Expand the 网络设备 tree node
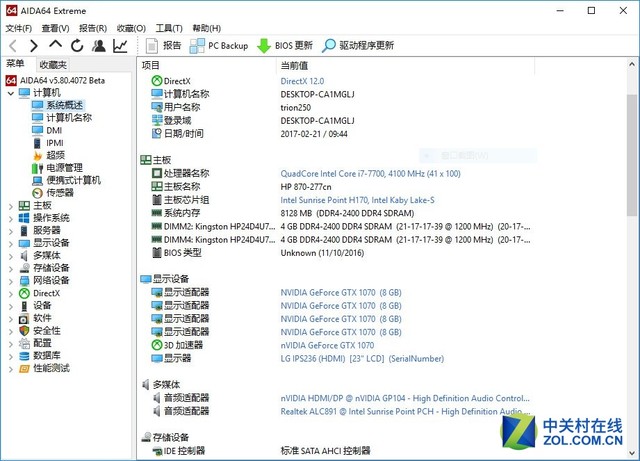The height and width of the screenshot is (461, 640). 11,281
